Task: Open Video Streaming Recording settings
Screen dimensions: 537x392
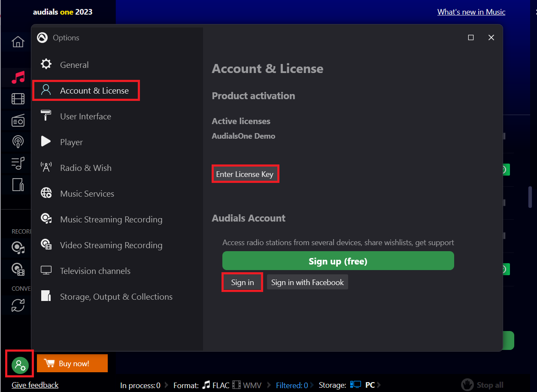Action: click(x=111, y=245)
